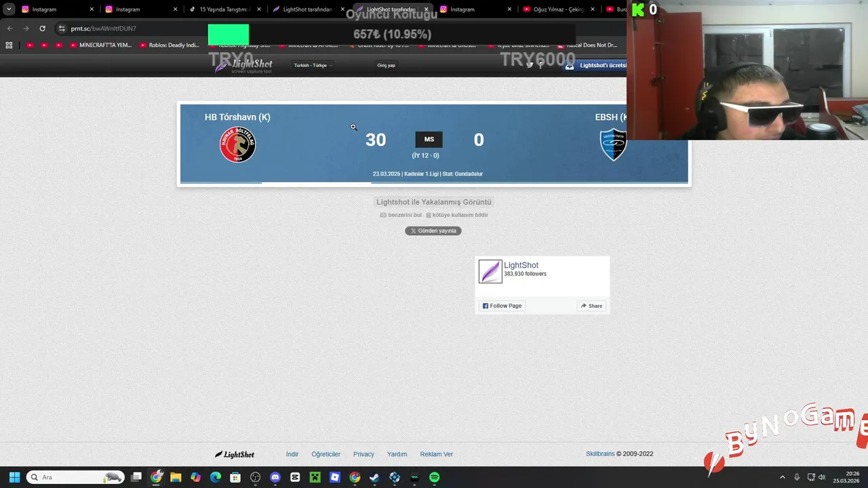
Task: Click the match info line '23.03.2026 | Kadınlar 1.Ligi'
Action: [x=427, y=174]
